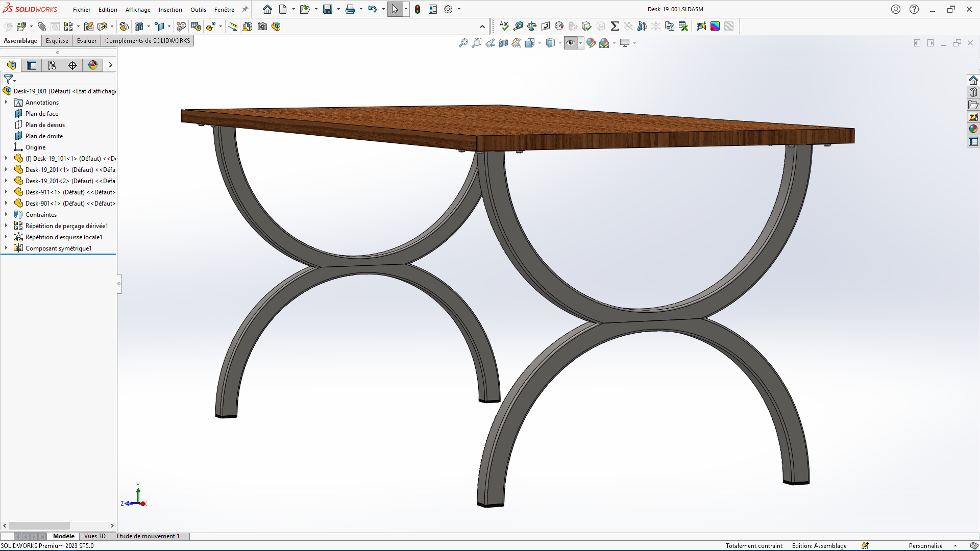Click the Save disk icon

[328, 9]
